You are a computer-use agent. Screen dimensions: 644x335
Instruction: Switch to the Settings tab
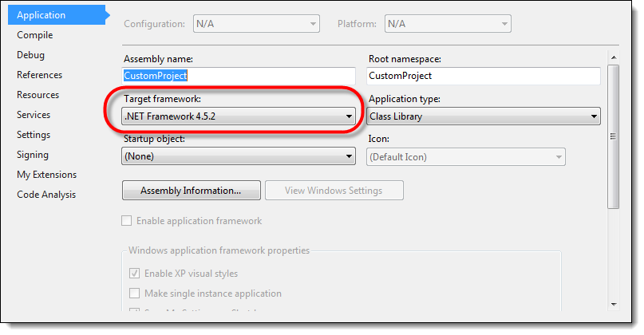click(34, 135)
